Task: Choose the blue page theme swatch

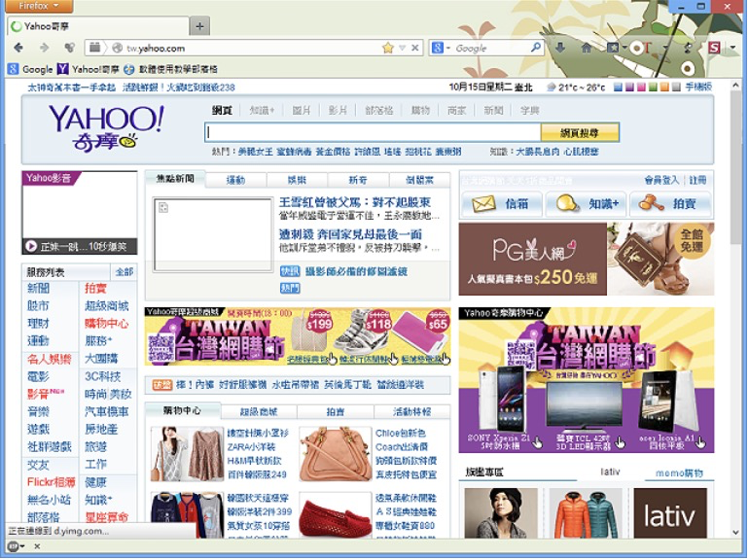Action: pyautogui.click(x=618, y=87)
